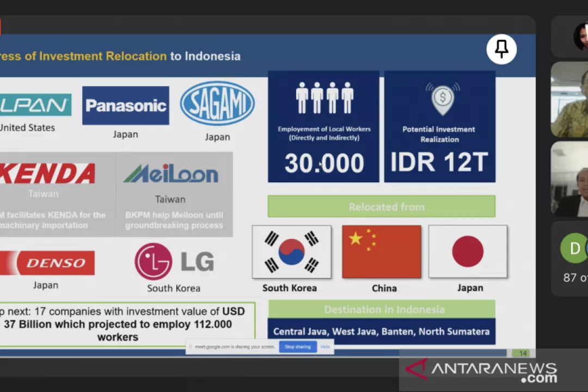588x392 pixels.
Task: Click the BKPM help Meiloon description text
Action: pyautogui.click(x=174, y=220)
